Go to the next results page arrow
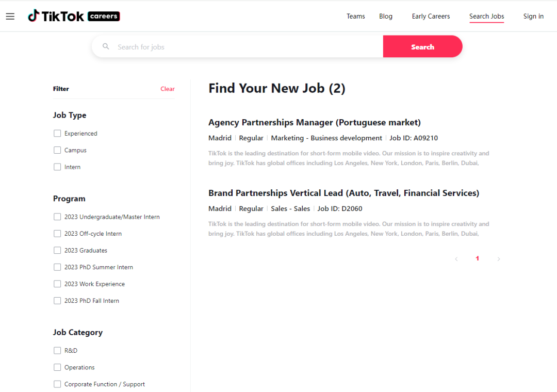The width and height of the screenshot is (557, 392). [x=498, y=259]
